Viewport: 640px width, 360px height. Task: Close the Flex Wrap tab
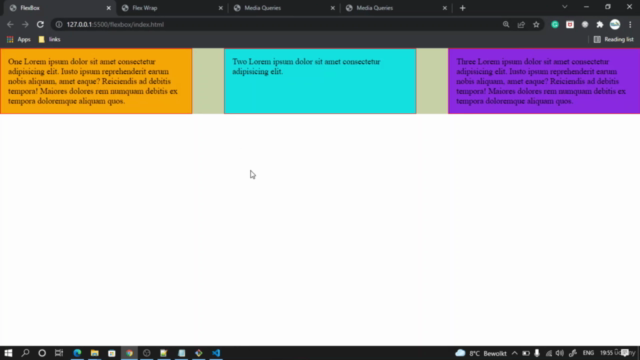click(221, 8)
